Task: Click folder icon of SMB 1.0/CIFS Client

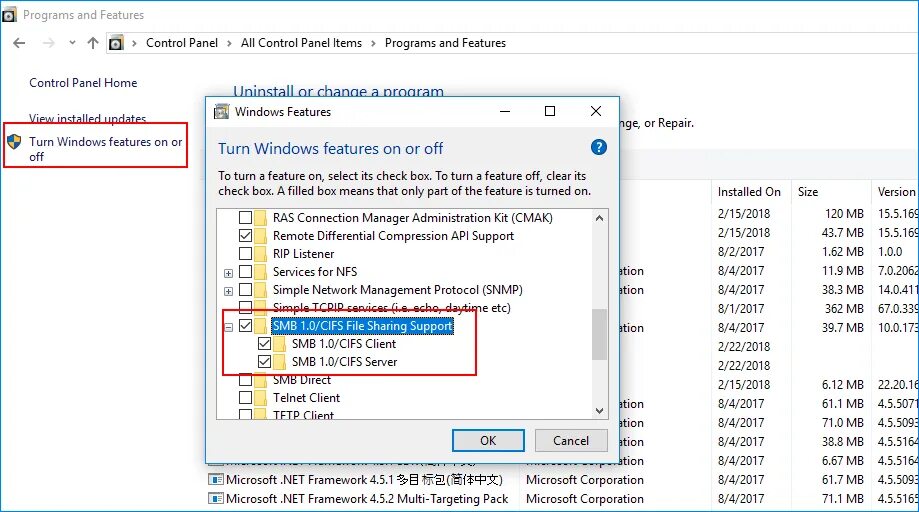Action: (x=280, y=344)
